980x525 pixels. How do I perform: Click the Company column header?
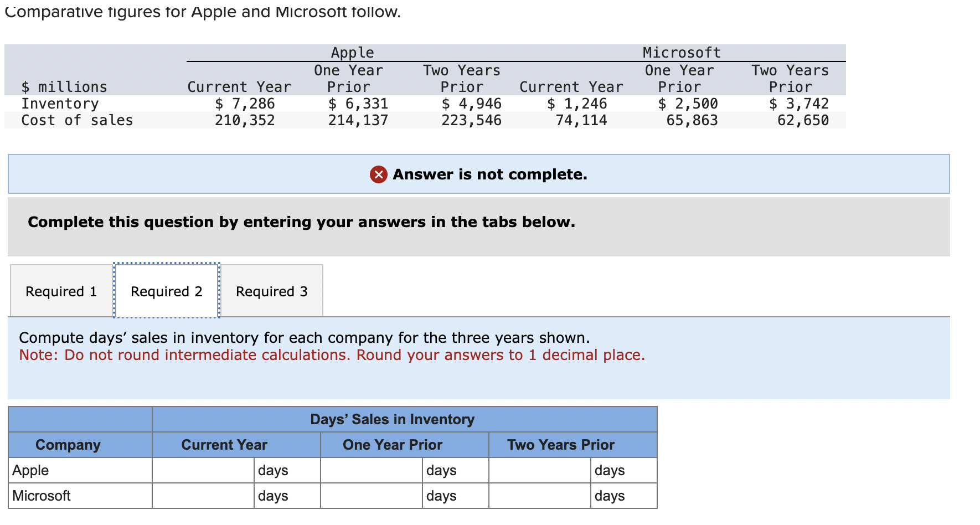tap(68, 445)
